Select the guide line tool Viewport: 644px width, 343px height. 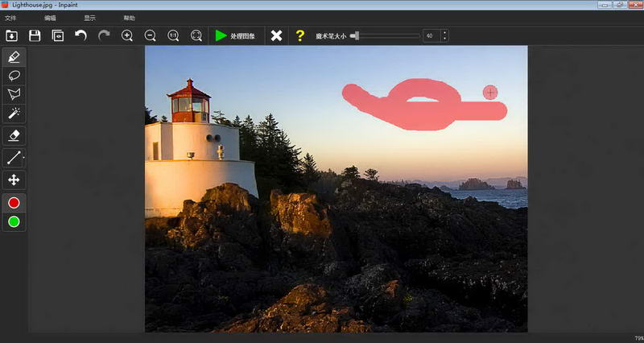[x=14, y=158]
